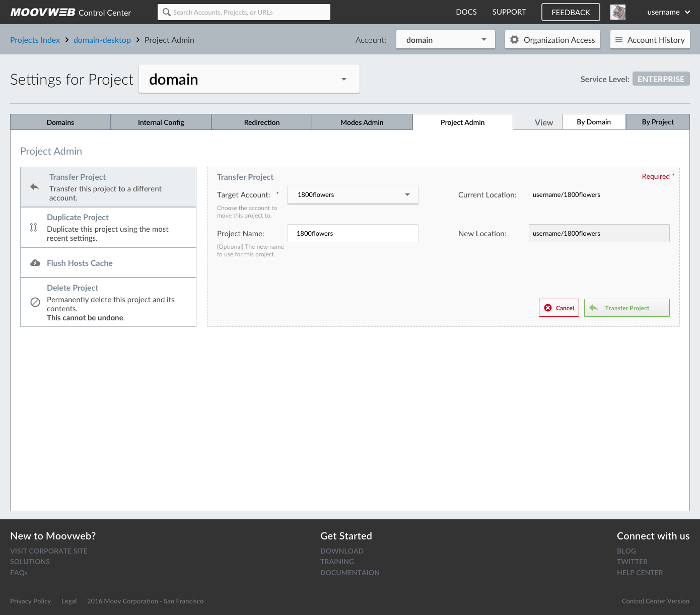Select Delete Project option

(108, 302)
